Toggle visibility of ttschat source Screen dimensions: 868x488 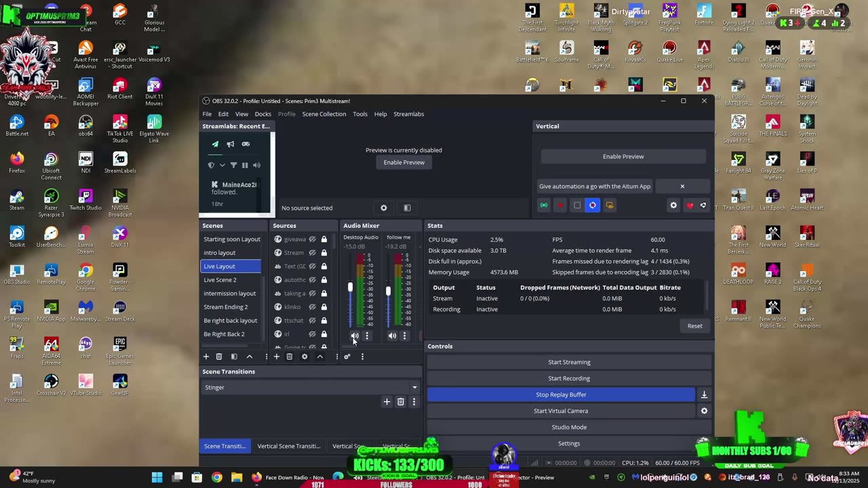[x=313, y=321]
